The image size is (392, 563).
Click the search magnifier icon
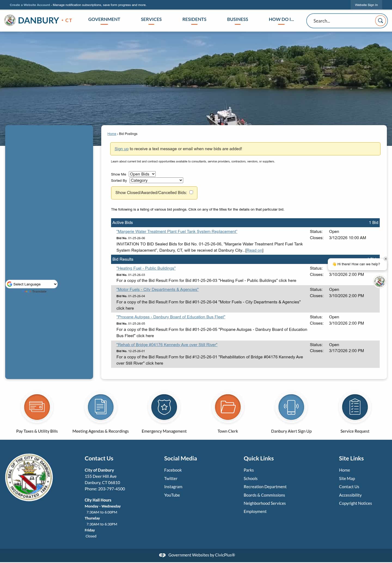tap(380, 21)
